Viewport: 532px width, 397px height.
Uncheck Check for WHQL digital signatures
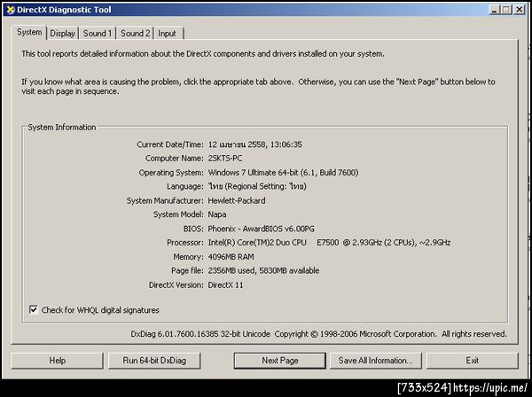tap(34, 309)
